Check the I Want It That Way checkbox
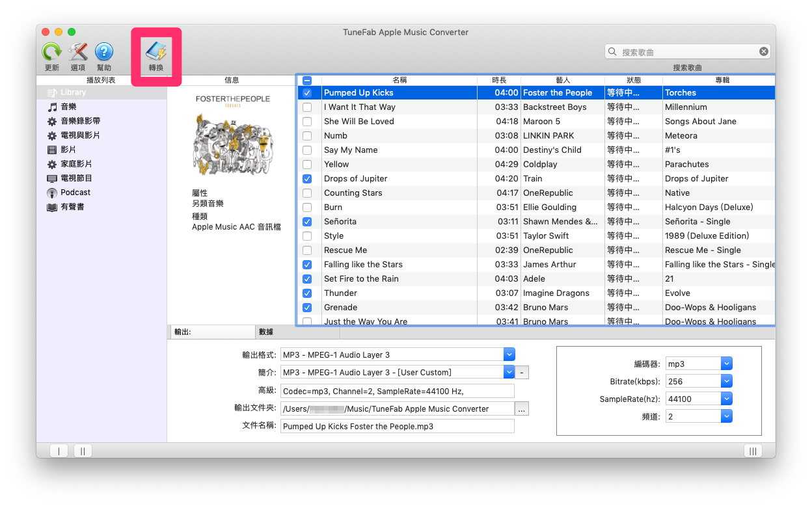This screenshot has width=812, height=506. (x=307, y=107)
